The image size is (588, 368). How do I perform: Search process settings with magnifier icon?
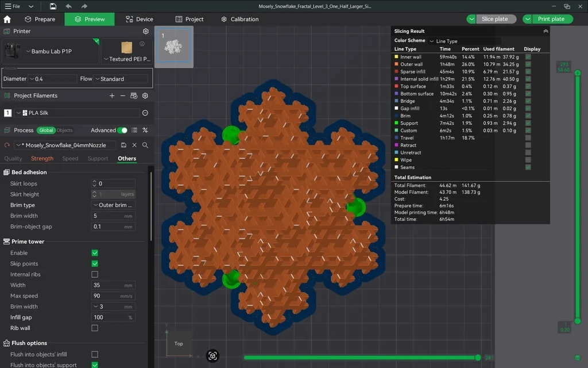pos(145,145)
